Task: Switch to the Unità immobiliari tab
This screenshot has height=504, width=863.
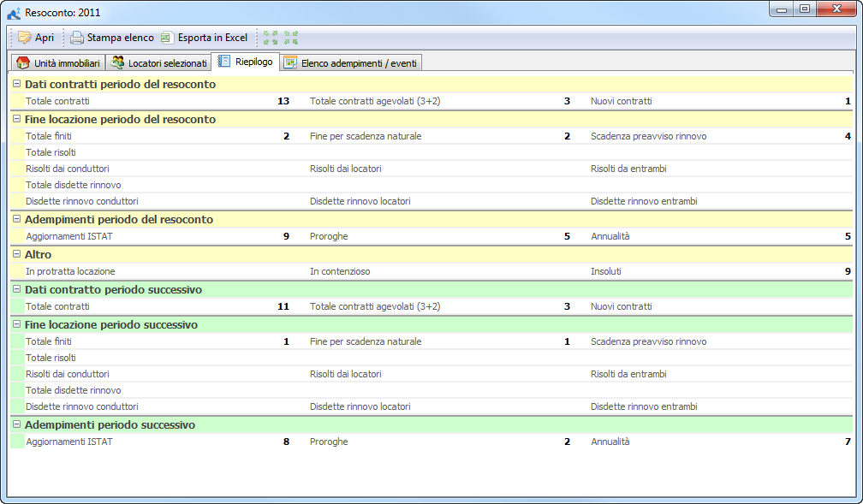Action: tap(58, 62)
